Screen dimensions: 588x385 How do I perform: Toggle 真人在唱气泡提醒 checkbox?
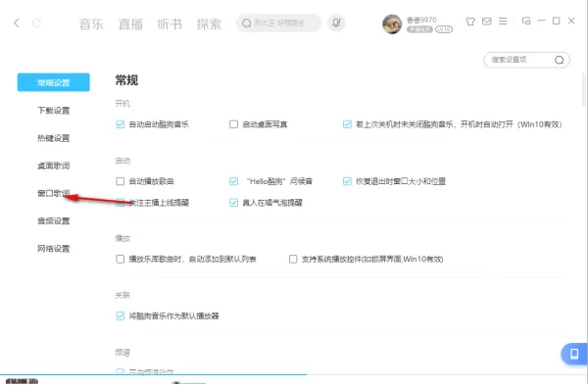coord(233,203)
